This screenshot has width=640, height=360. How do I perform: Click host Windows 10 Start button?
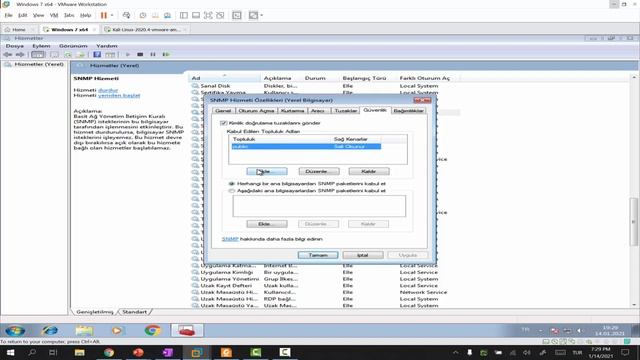(10, 352)
